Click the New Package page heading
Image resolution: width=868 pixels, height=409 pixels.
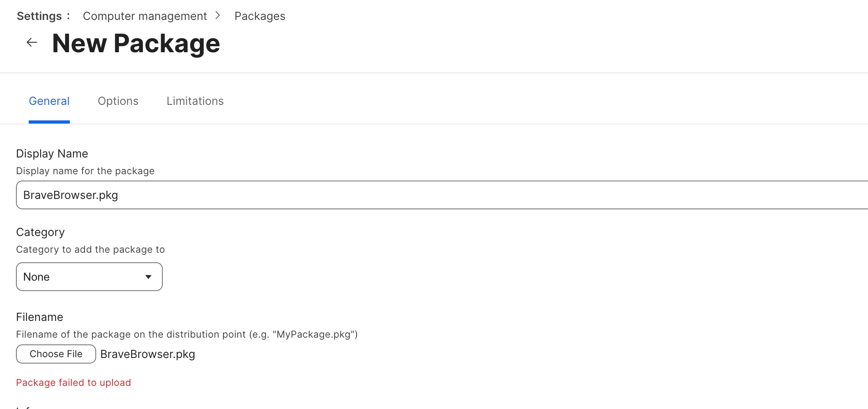click(x=136, y=43)
